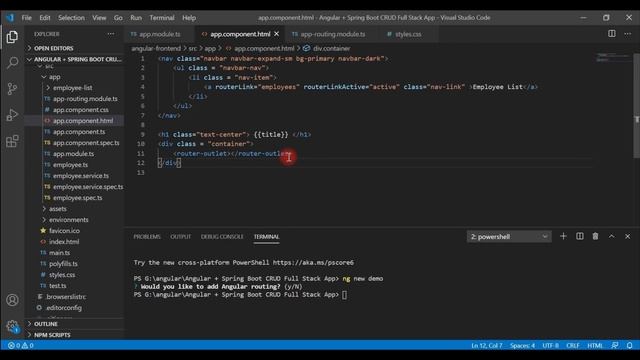The width and height of the screenshot is (640, 360).
Task: Click the editor vertical scrollbar
Action: [636, 105]
